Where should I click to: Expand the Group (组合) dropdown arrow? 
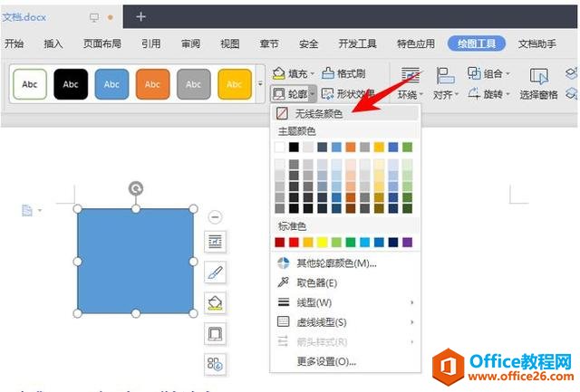coord(507,73)
